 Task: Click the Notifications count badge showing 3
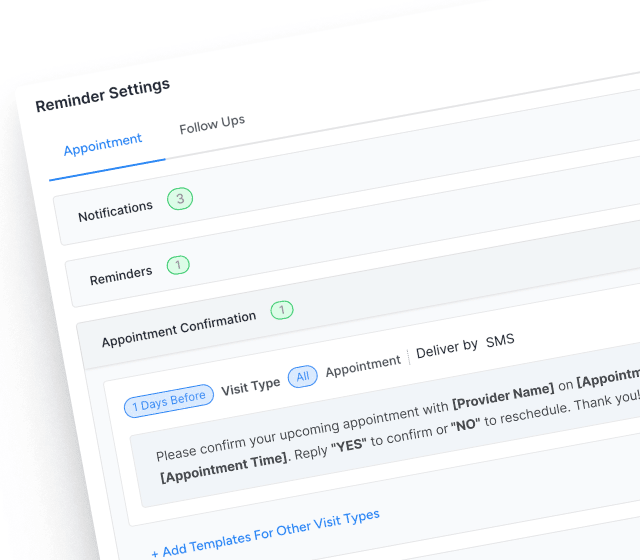180,199
